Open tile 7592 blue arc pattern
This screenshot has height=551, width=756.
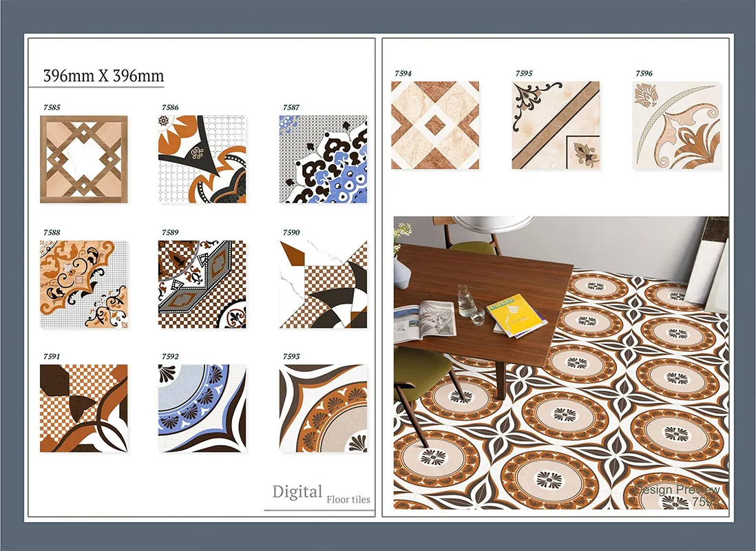pyautogui.click(x=202, y=408)
